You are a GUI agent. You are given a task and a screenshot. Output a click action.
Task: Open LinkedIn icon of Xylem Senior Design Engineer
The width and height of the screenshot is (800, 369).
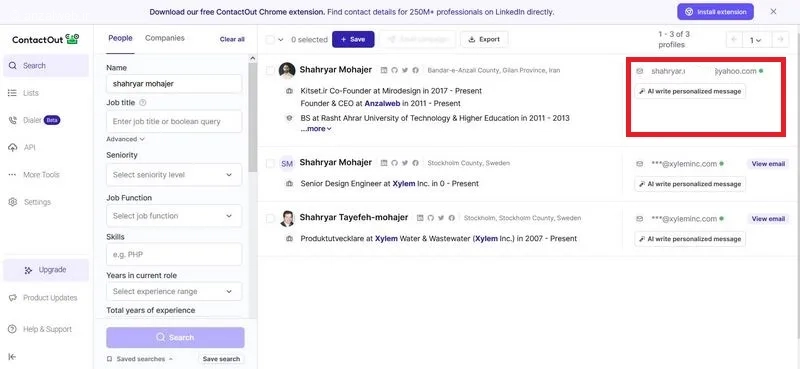point(384,163)
